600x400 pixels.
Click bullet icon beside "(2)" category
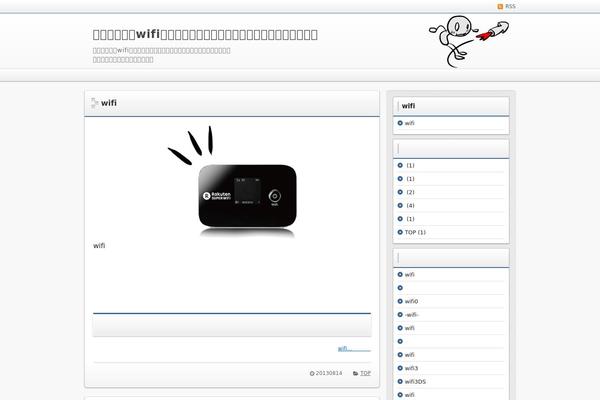(400, 192)
